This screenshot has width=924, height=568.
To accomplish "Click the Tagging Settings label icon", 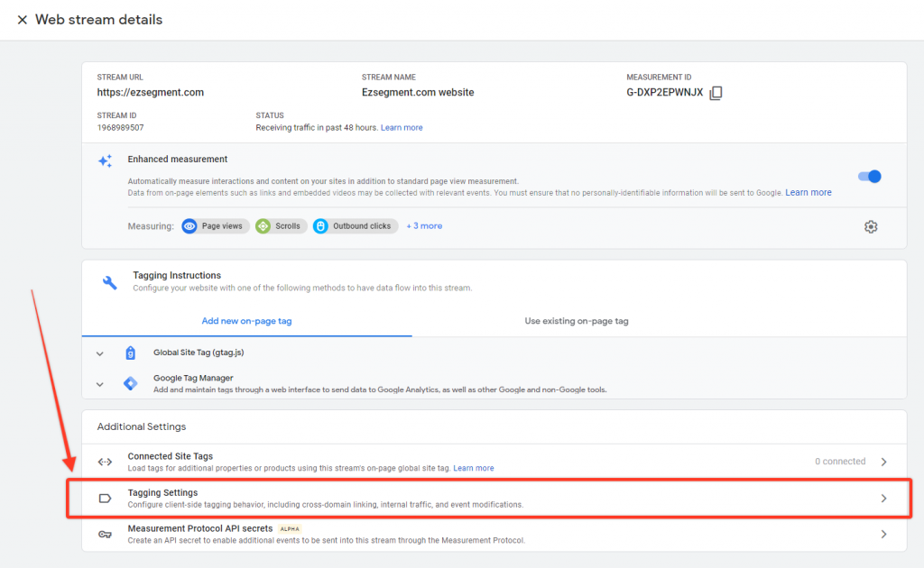I will coord(105,499).
